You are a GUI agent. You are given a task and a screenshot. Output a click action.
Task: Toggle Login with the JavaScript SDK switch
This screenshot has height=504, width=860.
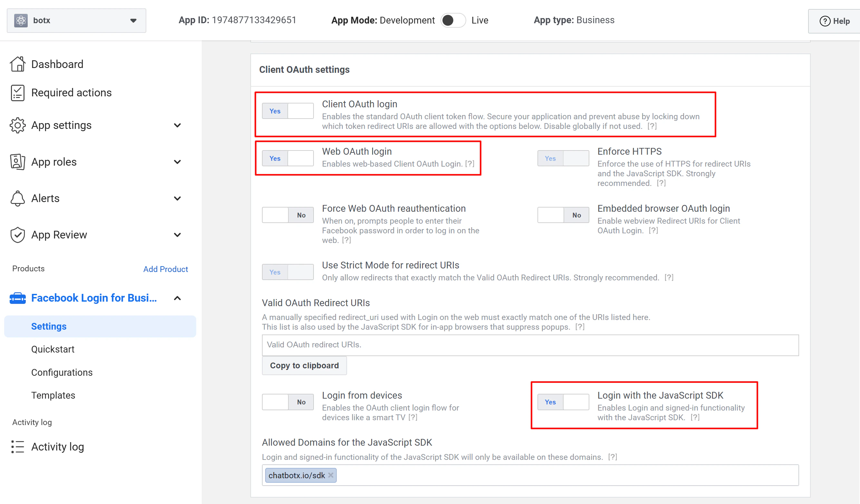563,402
